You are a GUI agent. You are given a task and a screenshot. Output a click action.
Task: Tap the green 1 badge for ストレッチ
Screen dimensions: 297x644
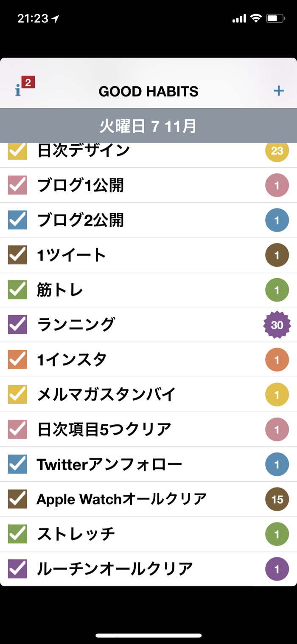[277, 534]
